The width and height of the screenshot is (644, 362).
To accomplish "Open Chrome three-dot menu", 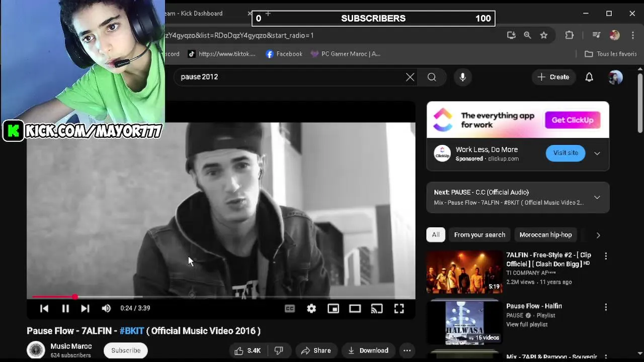I will coord(632,35).
